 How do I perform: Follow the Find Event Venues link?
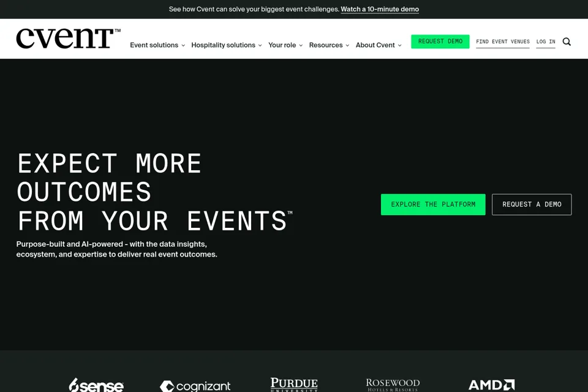click(503, 42)
